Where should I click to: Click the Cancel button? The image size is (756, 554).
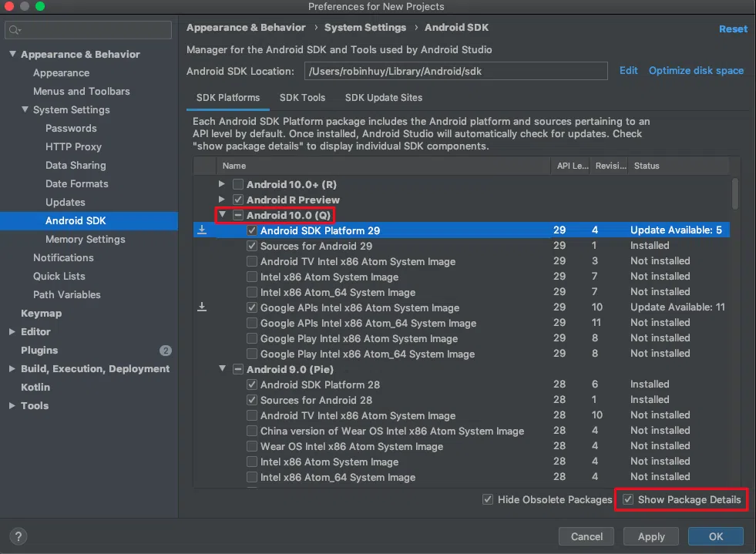(x=586, y=536)
